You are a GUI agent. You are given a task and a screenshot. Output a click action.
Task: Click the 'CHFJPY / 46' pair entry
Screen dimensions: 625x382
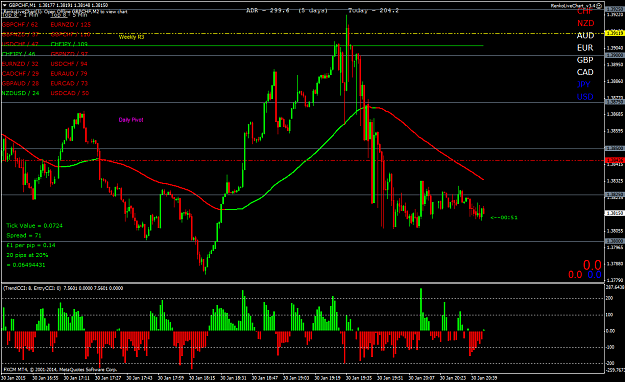pyautogui.click(x=18, y=54)
